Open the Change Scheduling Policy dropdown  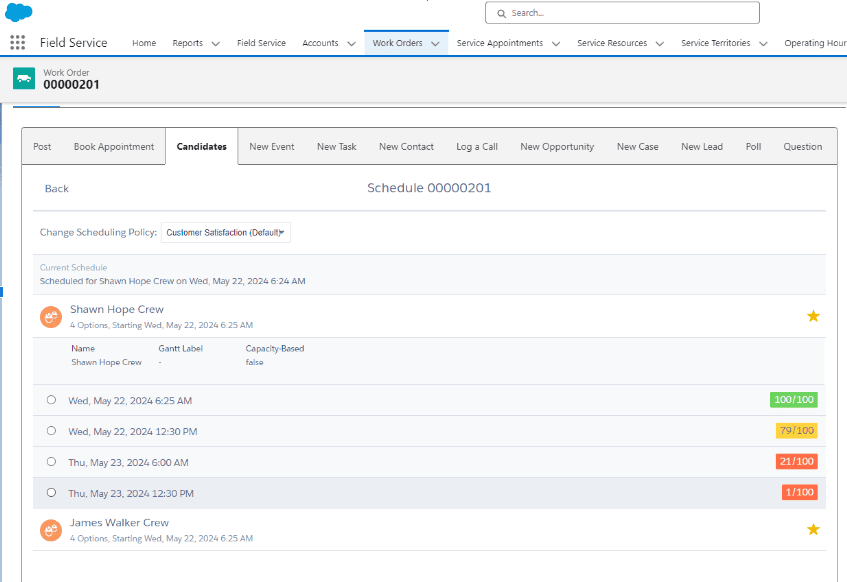pyautogui.click(x=226, y=233)
